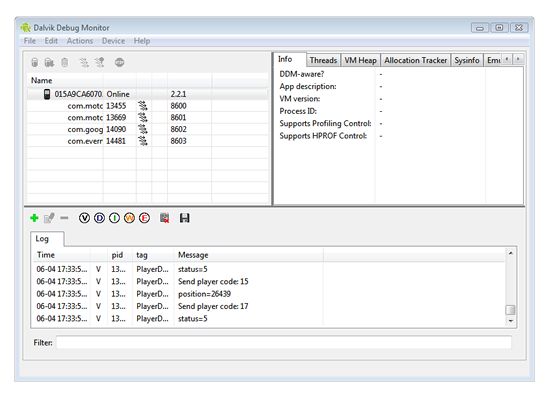This screenshot has height=395, width=550.
Task: Click the debug icon in the 14090 row
Action: click(143, 129)
